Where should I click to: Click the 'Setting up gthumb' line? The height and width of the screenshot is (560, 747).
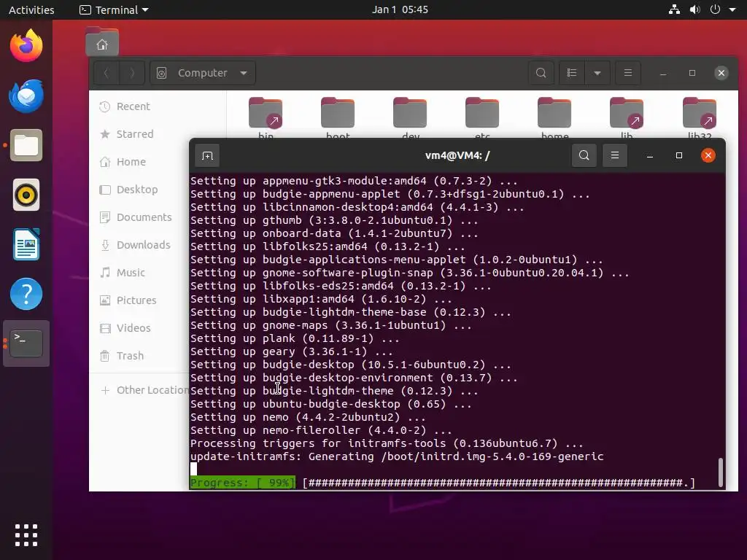coord(334,220)
